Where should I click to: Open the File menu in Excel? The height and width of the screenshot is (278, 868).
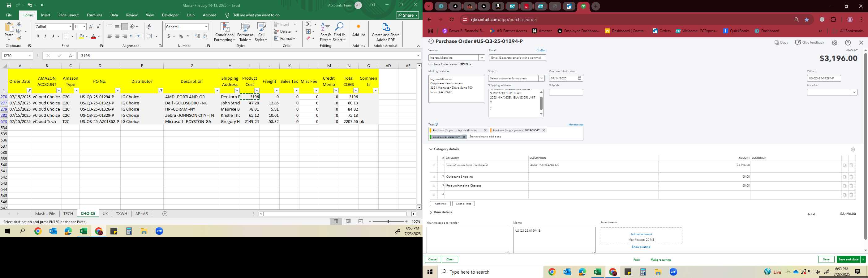(9, 15)
